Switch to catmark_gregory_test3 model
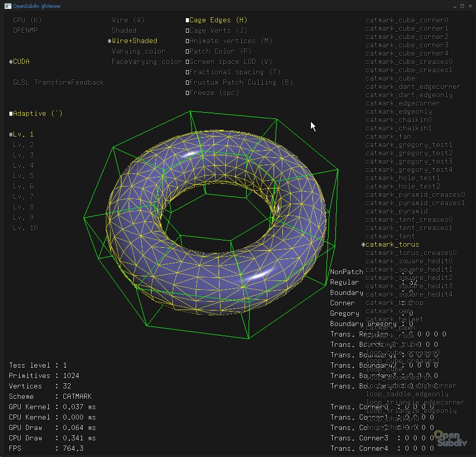This screenshot has height=457, width=476. [409, 162]
